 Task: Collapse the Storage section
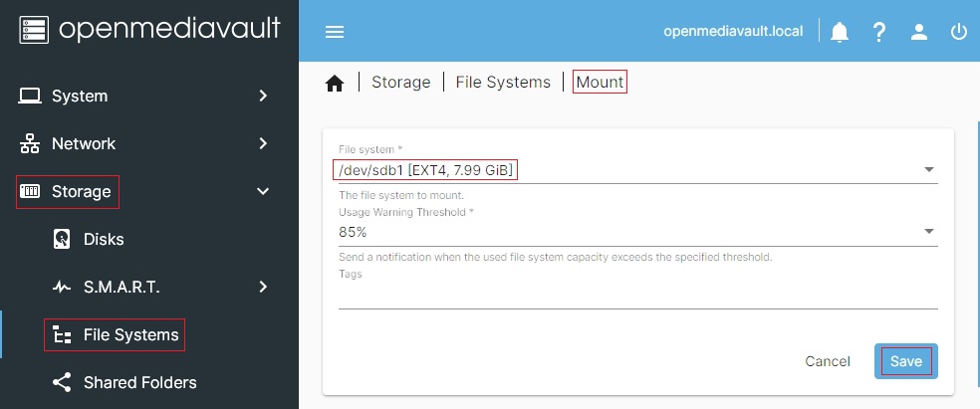263,191
